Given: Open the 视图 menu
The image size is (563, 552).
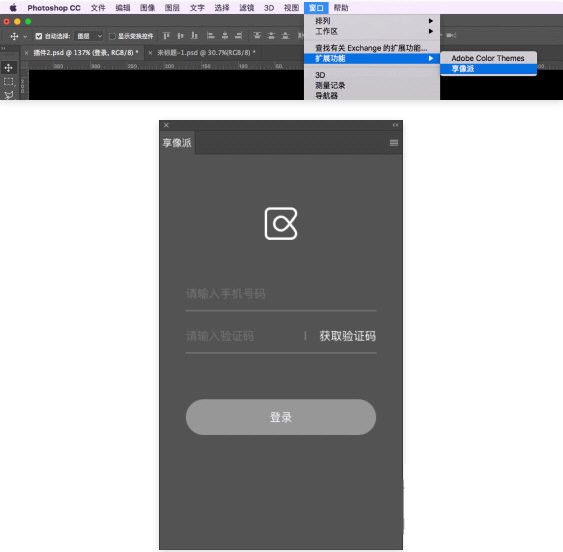Looking at the screenshot, I should click(x=291, y=8).
